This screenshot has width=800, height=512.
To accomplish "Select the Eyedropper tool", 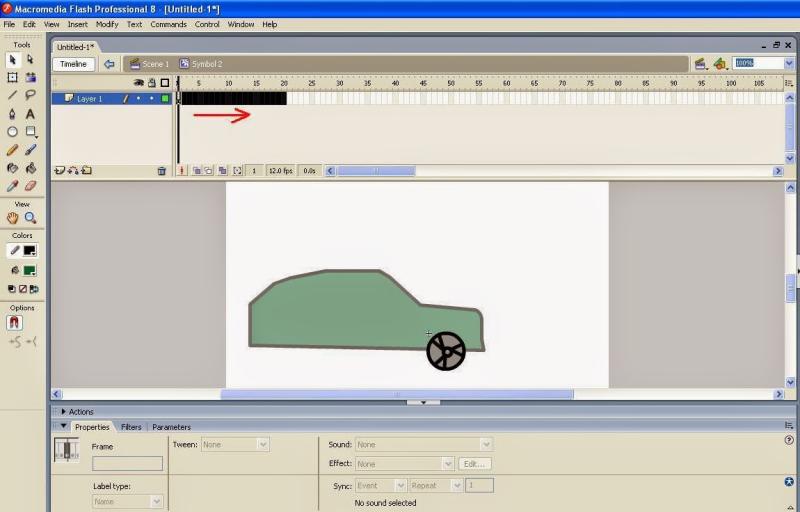I will [13, 186].
